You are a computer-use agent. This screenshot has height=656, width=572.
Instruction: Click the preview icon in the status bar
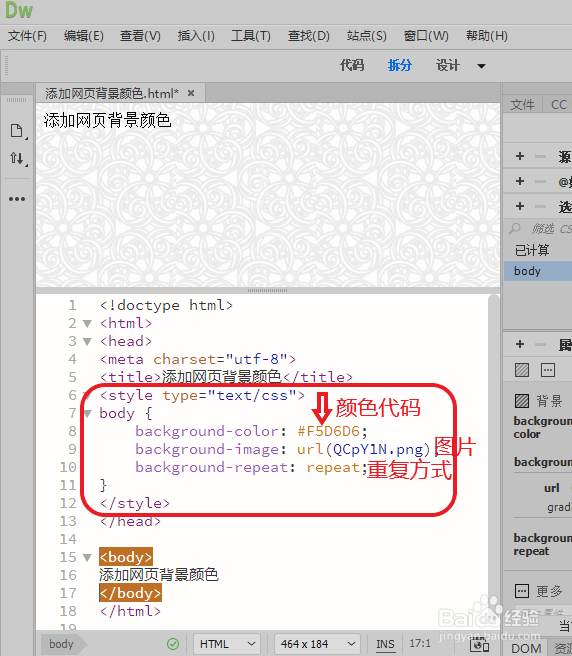coord(480,645)
